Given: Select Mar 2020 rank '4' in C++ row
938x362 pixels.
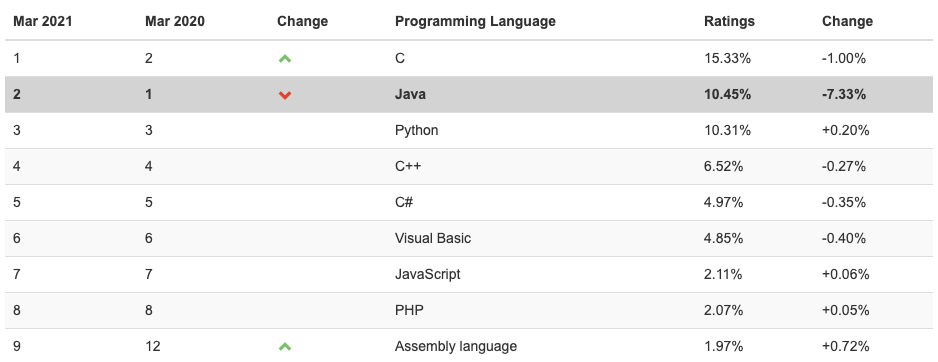Looking at the screenshot, I should point(148,166).
